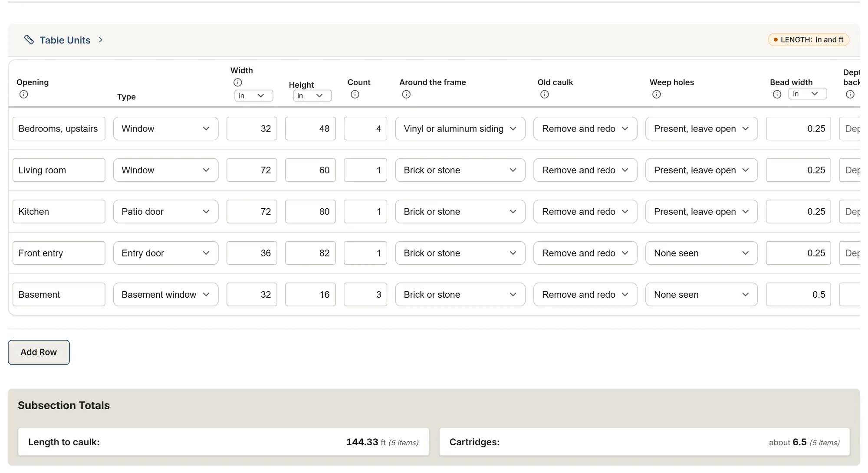Click the Basement count field showing 3
This screenshot has height=473, width=868.
(365, 295)
